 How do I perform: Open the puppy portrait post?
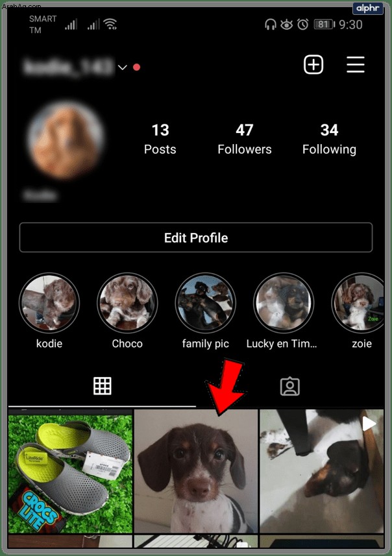point(196,471)
